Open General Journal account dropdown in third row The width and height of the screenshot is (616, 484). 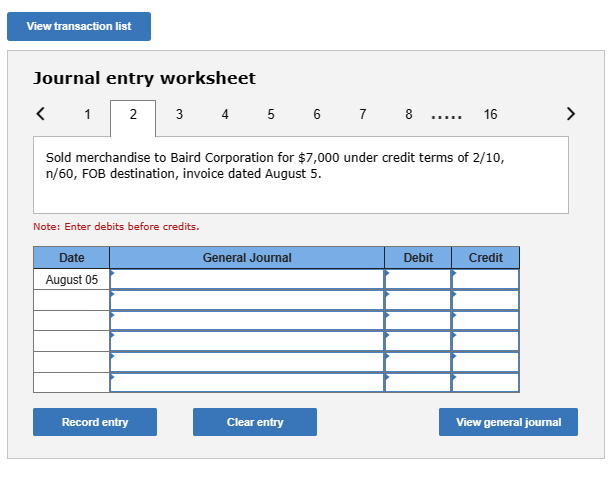pos(247,321)
